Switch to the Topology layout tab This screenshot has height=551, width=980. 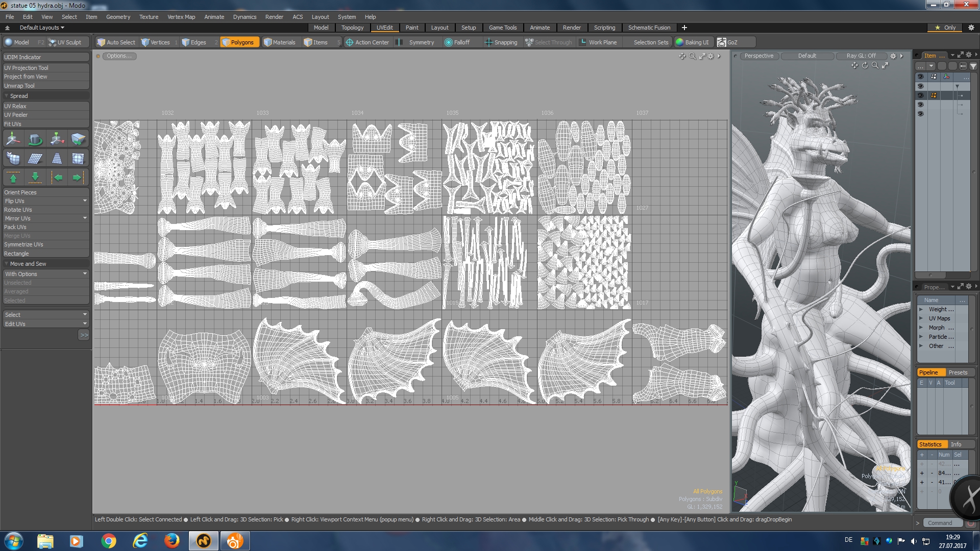[x=352, y=28]
